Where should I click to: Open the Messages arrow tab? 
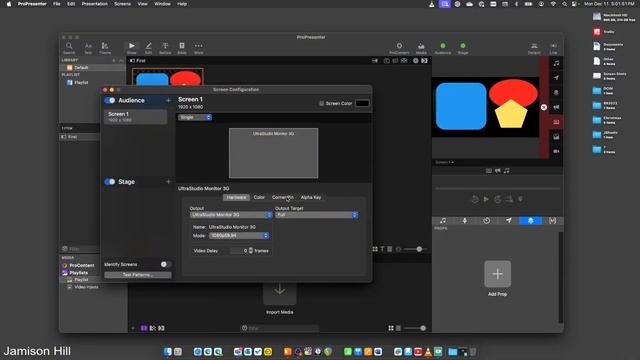[x=509, y=220]
